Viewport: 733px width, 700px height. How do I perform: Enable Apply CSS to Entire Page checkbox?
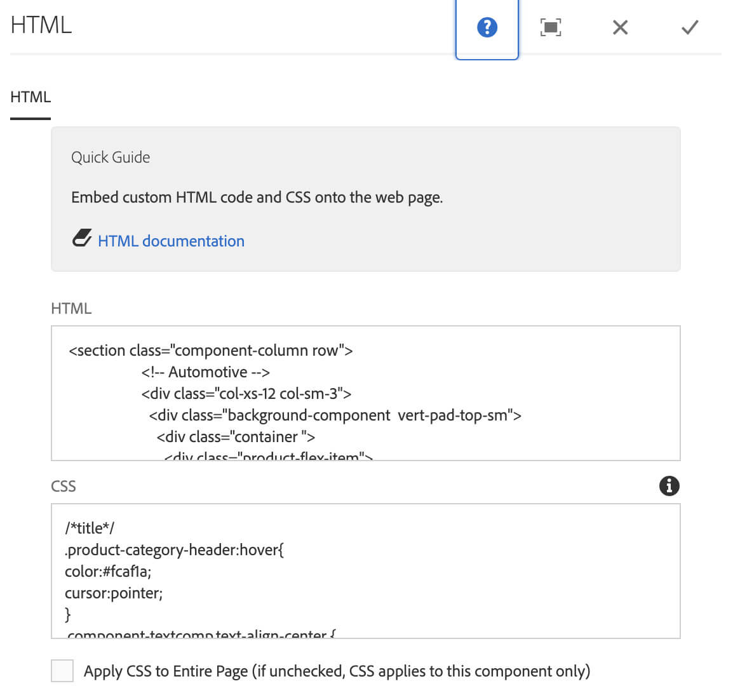(x=62, y=671)
